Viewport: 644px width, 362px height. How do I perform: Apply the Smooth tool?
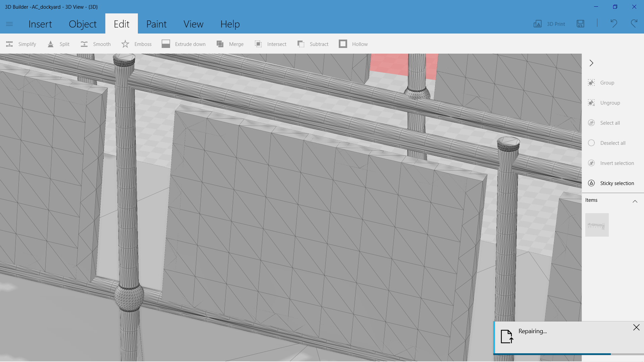point(96,44)
